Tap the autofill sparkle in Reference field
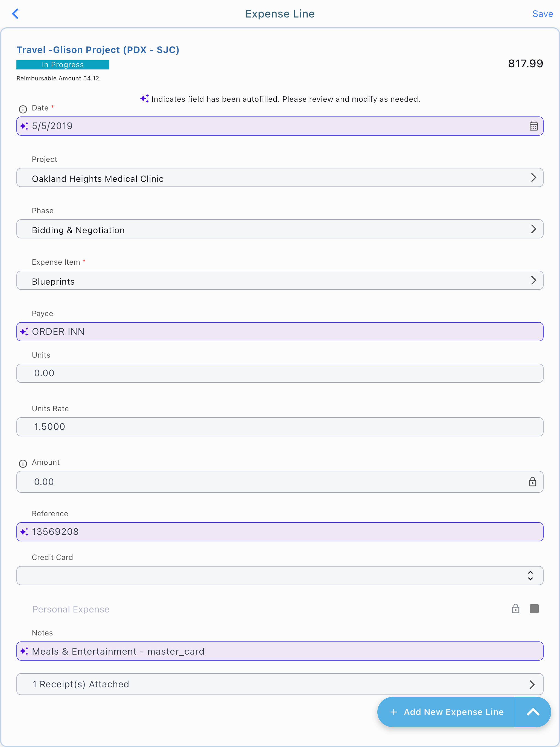Viewport: 560px width, 747px height. tap(24, 532)
